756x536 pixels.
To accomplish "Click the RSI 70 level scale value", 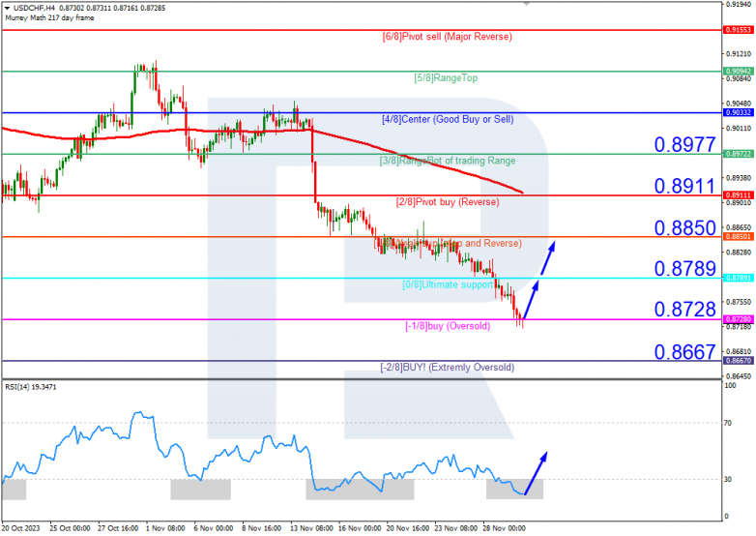I will 728,423.
